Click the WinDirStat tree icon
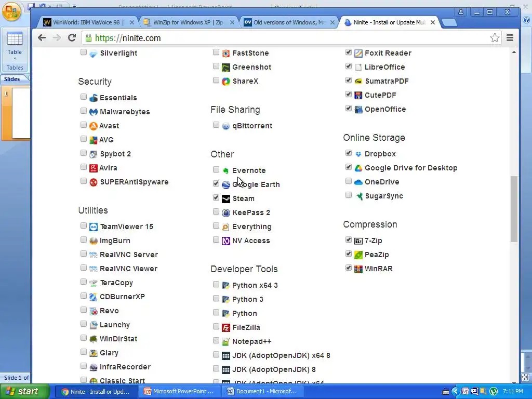Image resolution: width=532 pixels, height=399 pixels. point(94,339)
